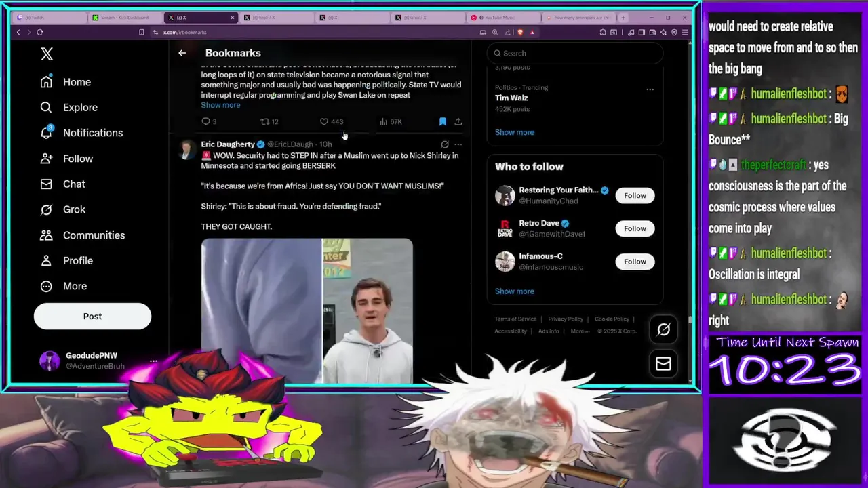This screenshot has height=488, width=868.
Task: Open Cookie Policy link
Action: [612, 319]
